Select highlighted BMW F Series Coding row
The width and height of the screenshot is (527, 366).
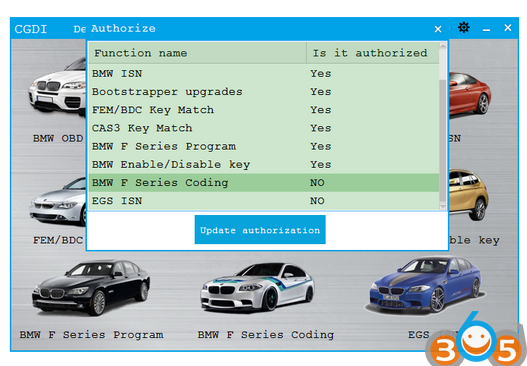coord(264,182)
